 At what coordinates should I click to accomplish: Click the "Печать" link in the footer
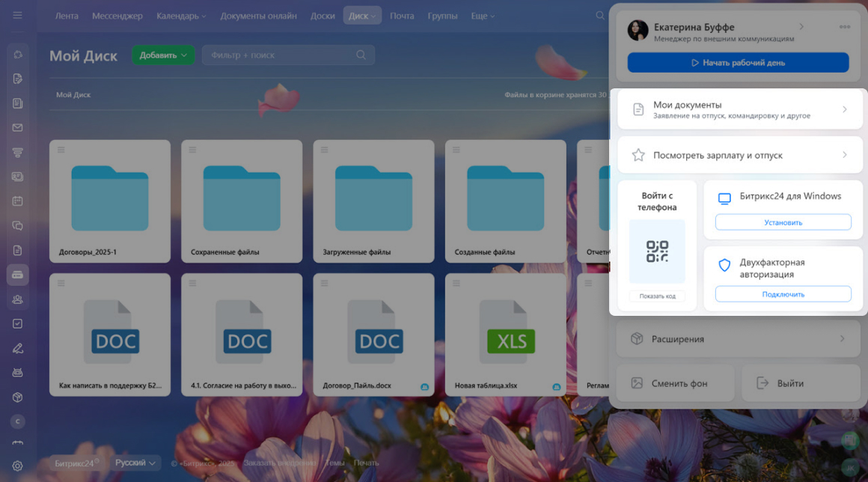coord(367,463)
